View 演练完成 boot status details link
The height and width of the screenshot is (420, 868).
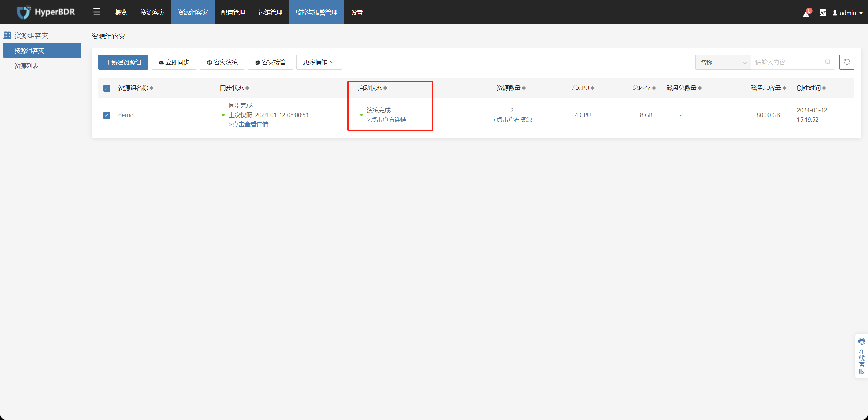tap(387, 120)
